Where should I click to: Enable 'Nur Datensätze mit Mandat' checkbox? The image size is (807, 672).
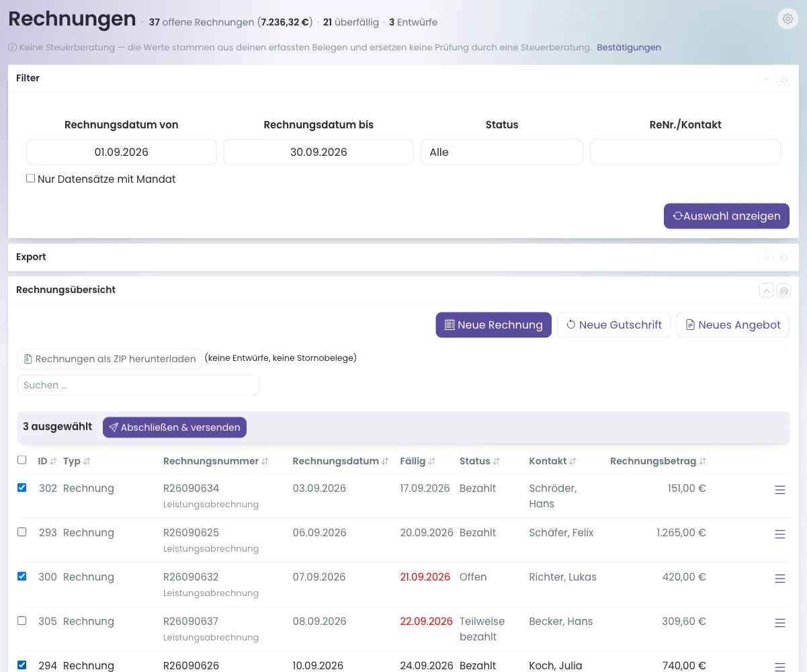click(30, 179)
